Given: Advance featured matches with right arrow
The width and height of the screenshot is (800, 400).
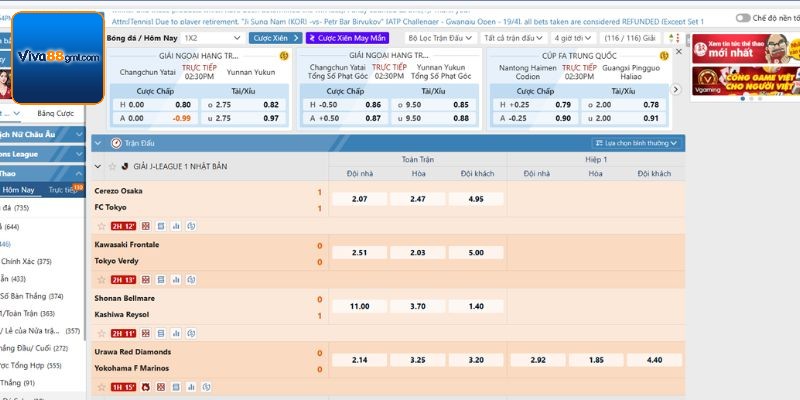Looking at the screenshot, I should pos(676,89).
